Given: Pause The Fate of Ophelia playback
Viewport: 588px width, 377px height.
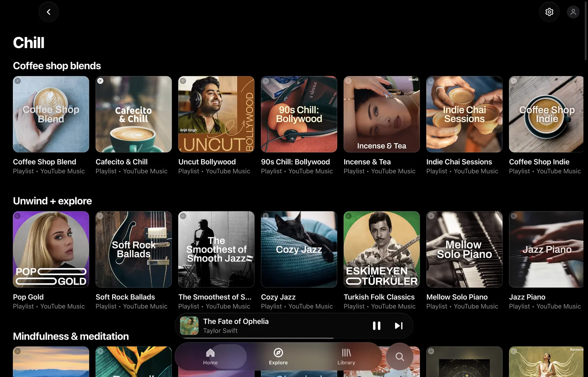Looking at the screenshot, I should tap(376, 326).
